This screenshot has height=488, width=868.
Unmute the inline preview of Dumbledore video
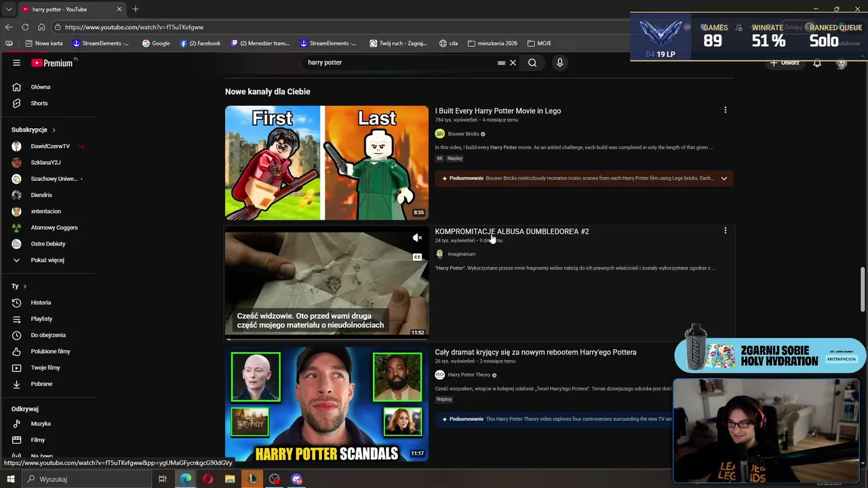(417, 238)
